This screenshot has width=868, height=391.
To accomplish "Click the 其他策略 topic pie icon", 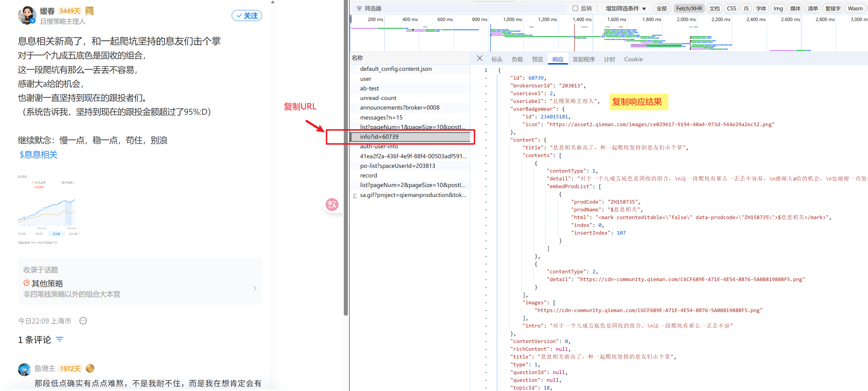I will (27, 283).
